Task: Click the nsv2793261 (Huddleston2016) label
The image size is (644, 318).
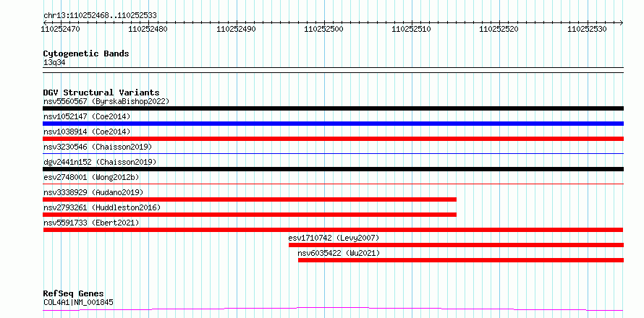Action: (x=102, y=207)
